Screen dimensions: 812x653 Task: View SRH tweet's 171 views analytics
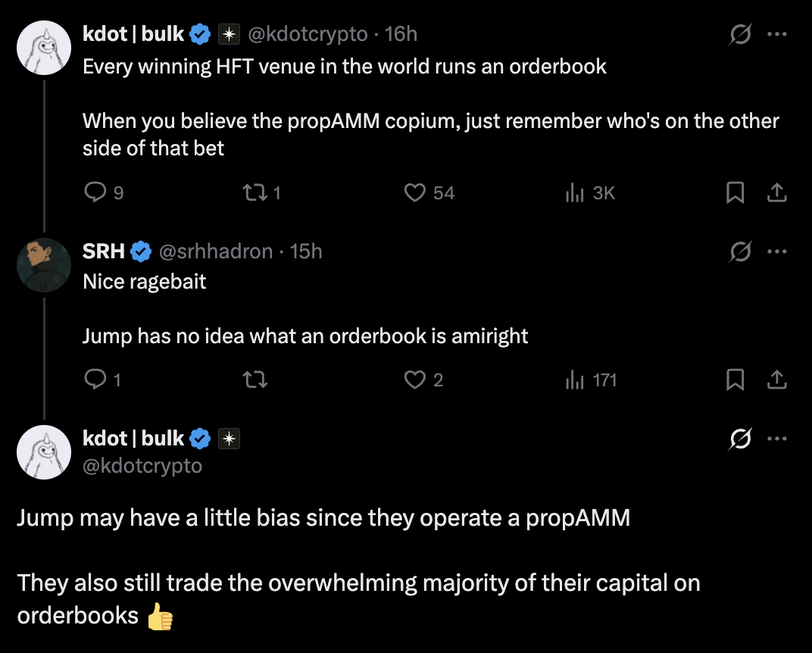click(573, 380)
